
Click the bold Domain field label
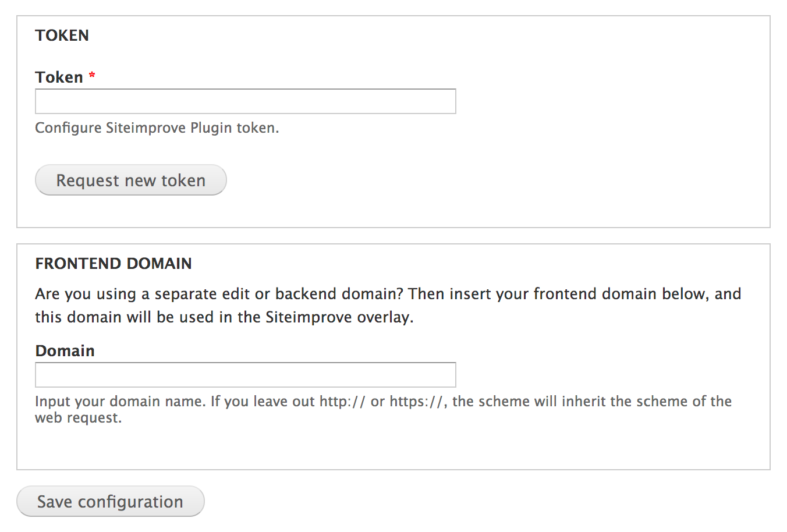pyautogui.click(x=65, y=351)
